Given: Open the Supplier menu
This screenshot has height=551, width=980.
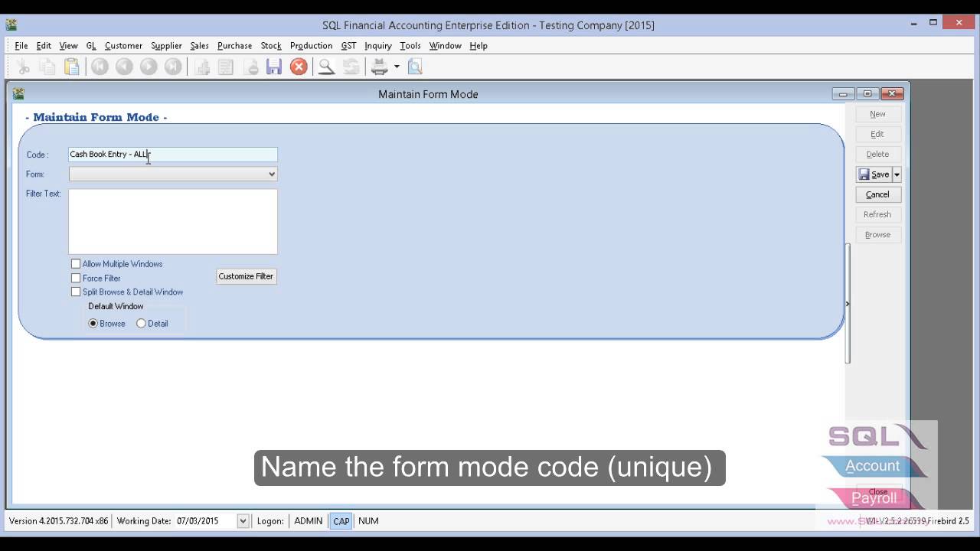Looking at the screenshot, I should coord(166,46).
